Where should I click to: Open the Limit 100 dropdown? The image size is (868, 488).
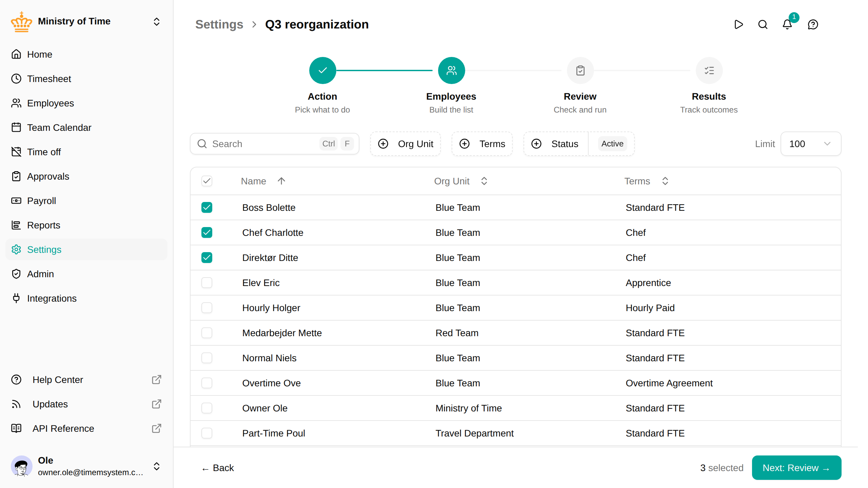(x=811, y=144)
